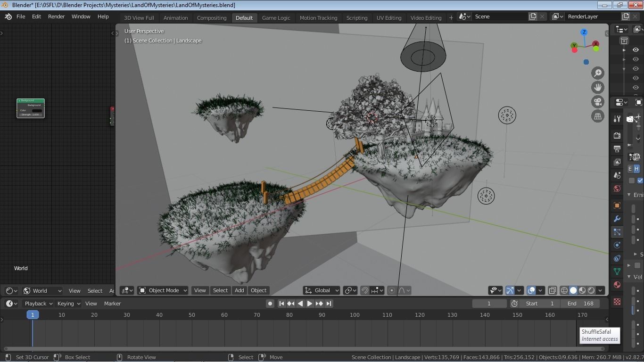The image size is (644, 362).
Task: Open the Material properties tab
Action: click(x=617, y=285)
